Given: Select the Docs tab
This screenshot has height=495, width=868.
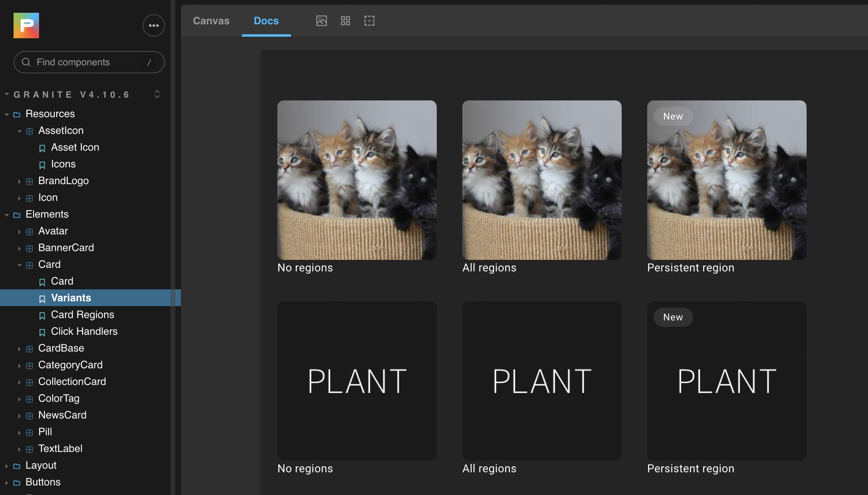Looking at the screenshot, I should [266, 21].
